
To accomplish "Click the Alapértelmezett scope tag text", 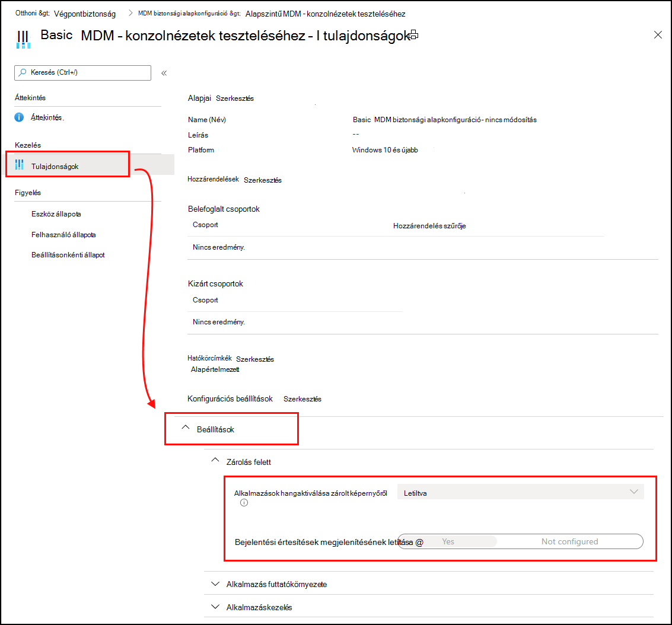I will pyautogui.click(x=215, y=369).
